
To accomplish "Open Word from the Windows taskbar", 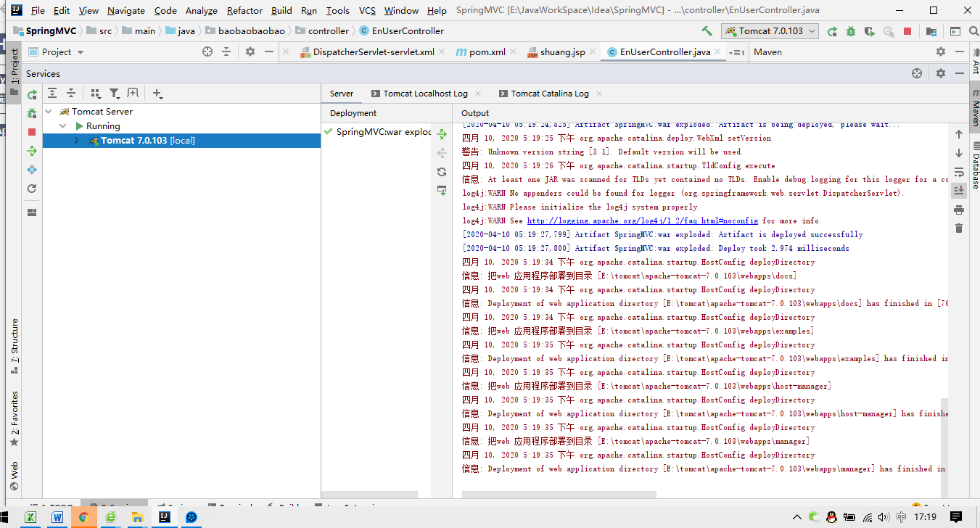I will [x=57, y=517].
